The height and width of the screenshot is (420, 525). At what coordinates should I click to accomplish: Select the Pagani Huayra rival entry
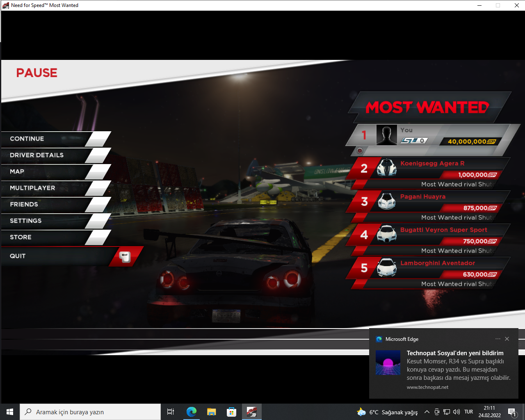[429, 206]
